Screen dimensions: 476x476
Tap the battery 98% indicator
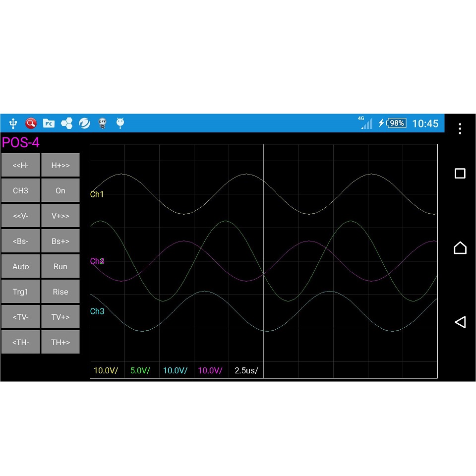[396, 123]
